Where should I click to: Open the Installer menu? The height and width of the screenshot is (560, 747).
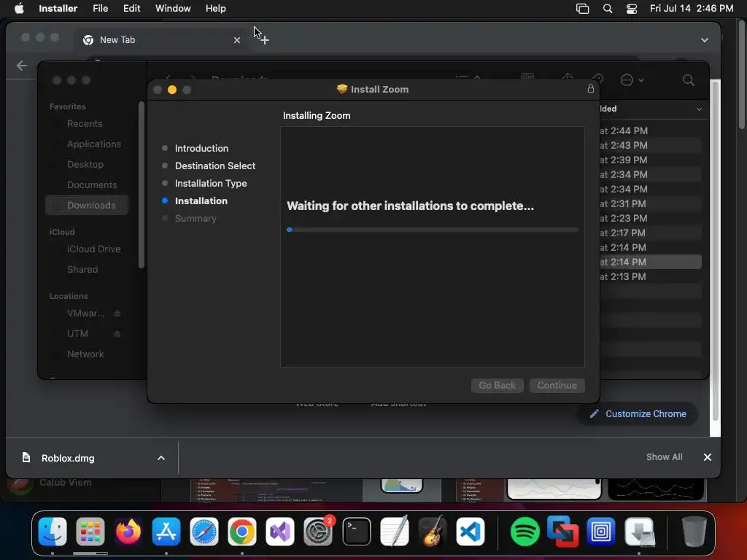point(58,9)
